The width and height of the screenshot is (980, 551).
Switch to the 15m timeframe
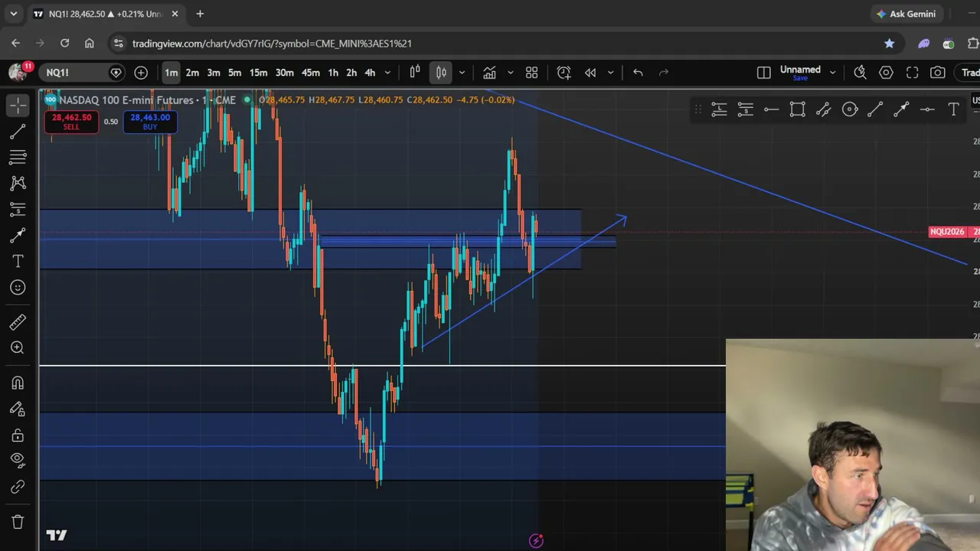[258, 73]
